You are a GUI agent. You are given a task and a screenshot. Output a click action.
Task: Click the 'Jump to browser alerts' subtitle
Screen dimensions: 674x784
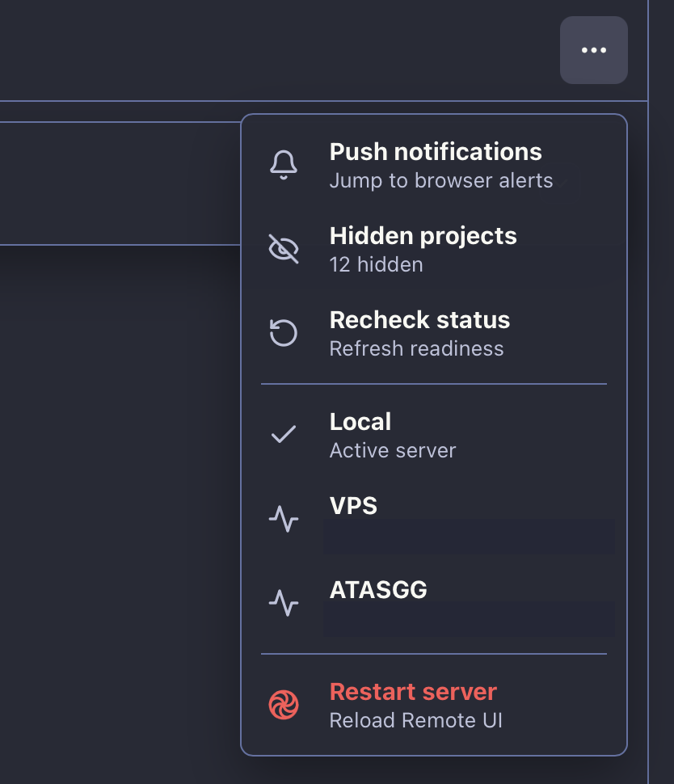click(441, 180)
